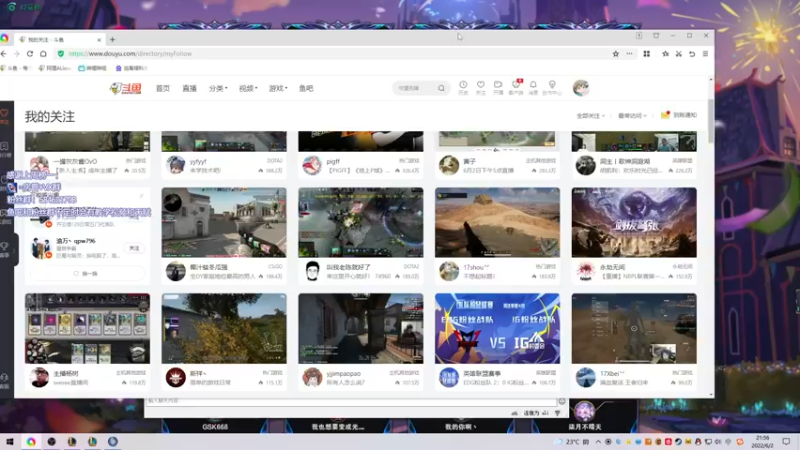Click the 换一换 refresh recommendations button
This screenshot has height=450, width=800.
tap(86, 273)
